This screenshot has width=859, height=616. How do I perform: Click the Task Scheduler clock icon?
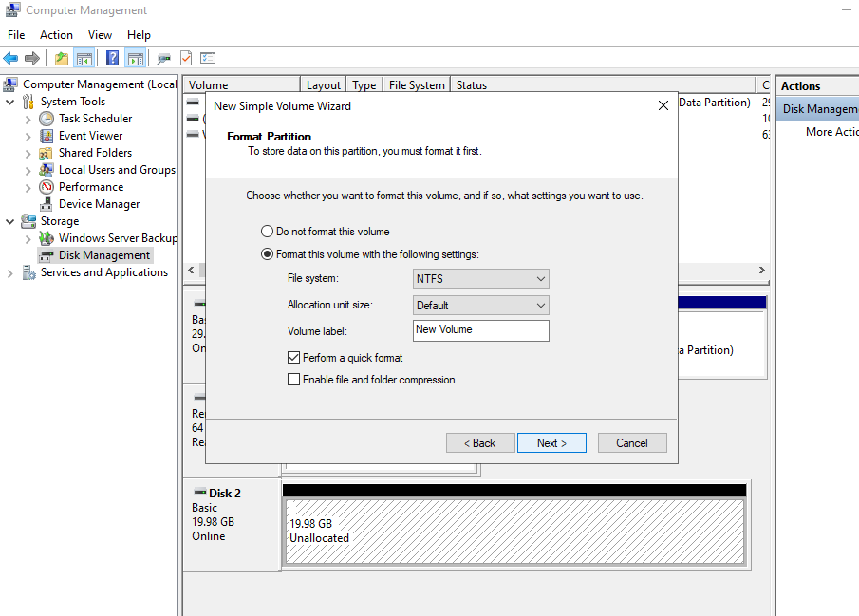[x=47, y=119]
